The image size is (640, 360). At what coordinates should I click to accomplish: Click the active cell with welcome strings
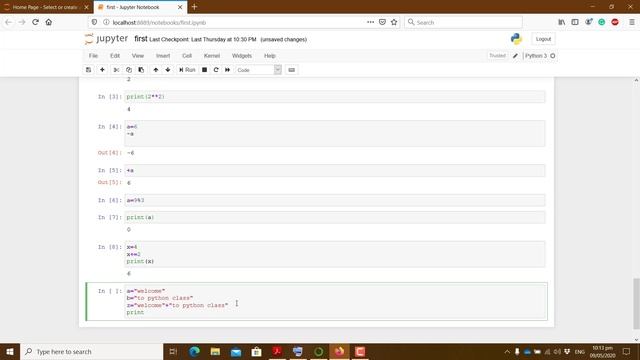click(x=335, y=302)
